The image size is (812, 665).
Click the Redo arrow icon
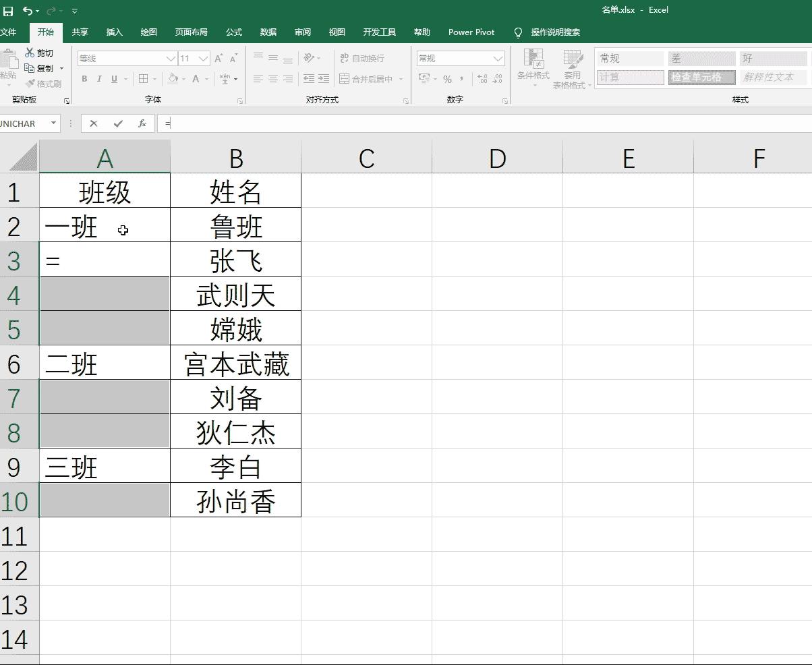point(51,11)
